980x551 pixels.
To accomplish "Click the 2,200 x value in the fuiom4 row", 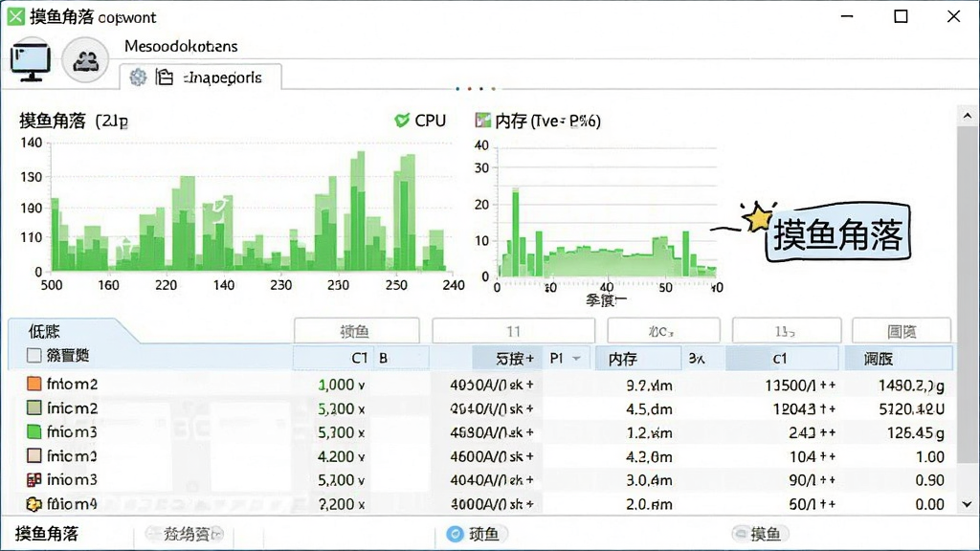I will (x=342, y=504).
